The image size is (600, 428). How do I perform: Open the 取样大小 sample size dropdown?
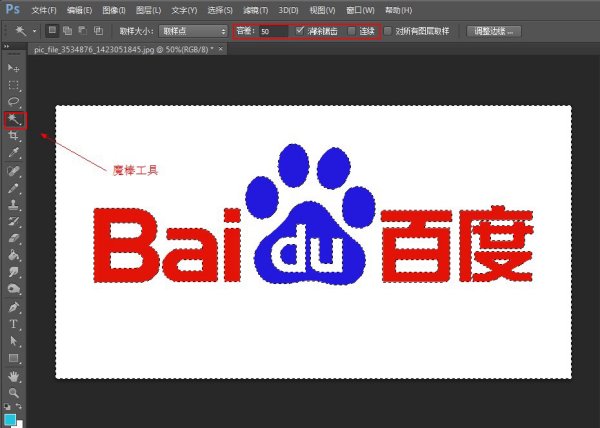193,31
